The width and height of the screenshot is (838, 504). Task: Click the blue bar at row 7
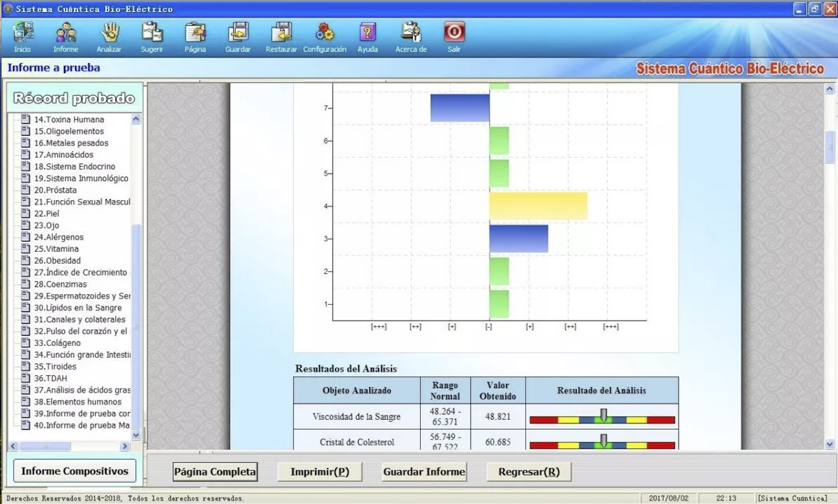pyautogui.click(x=460, y=108)
